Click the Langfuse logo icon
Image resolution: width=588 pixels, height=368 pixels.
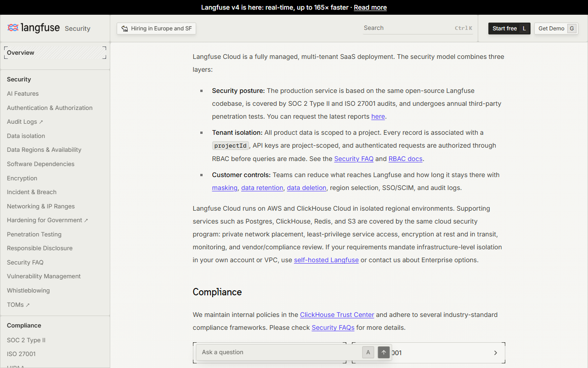[13, 28]
